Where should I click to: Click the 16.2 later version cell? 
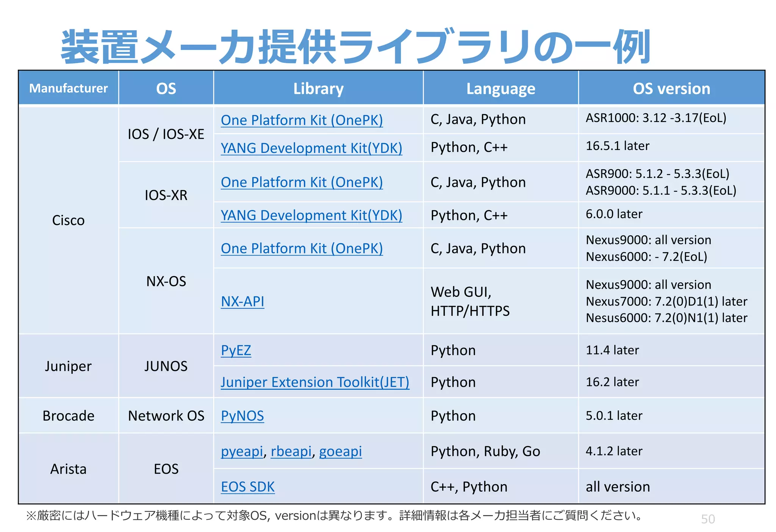click(671, 382)
